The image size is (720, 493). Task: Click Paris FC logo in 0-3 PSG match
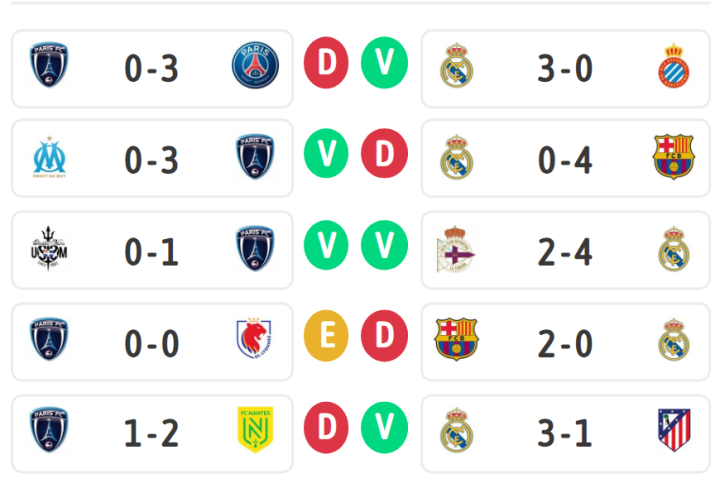[48, 65]
